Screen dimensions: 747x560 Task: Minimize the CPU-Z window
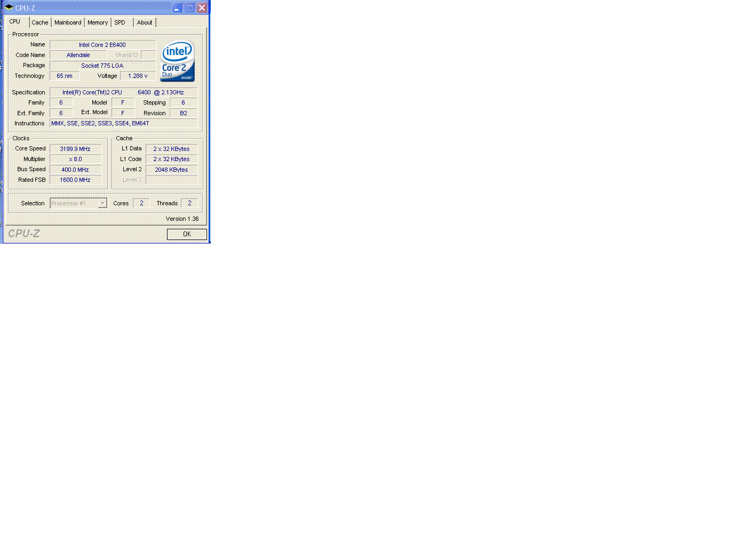click(177, 8)
